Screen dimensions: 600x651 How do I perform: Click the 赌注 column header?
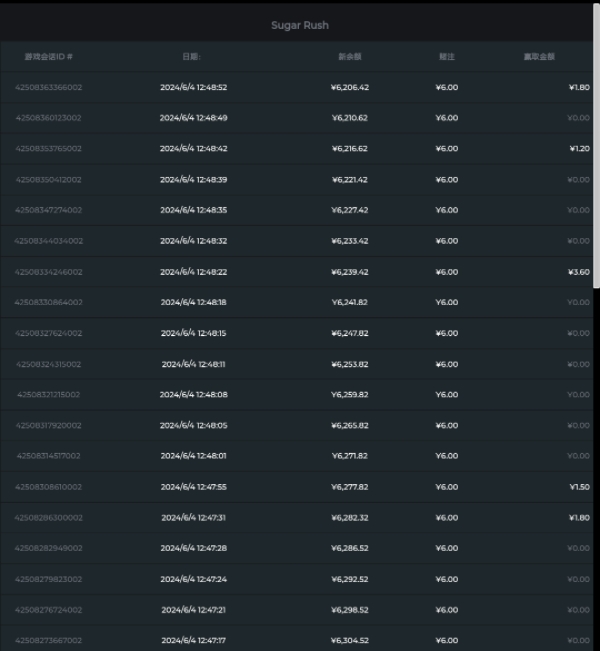[446, 57]
